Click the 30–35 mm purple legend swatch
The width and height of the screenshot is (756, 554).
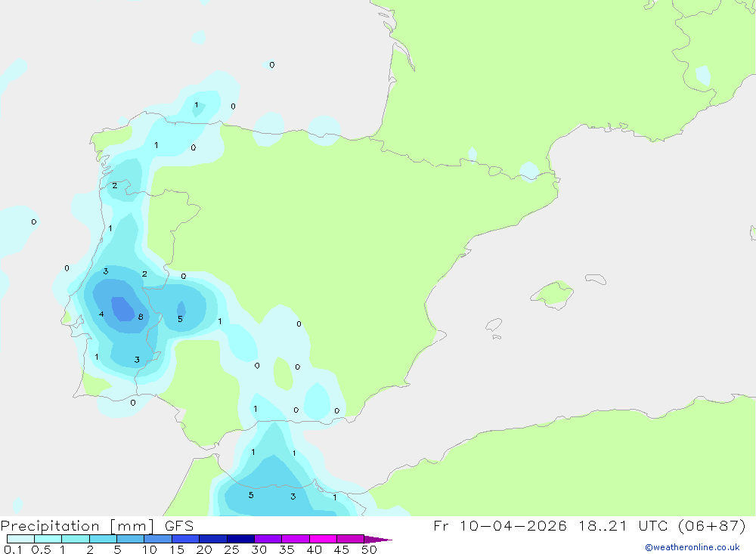(x=268, y=539)
